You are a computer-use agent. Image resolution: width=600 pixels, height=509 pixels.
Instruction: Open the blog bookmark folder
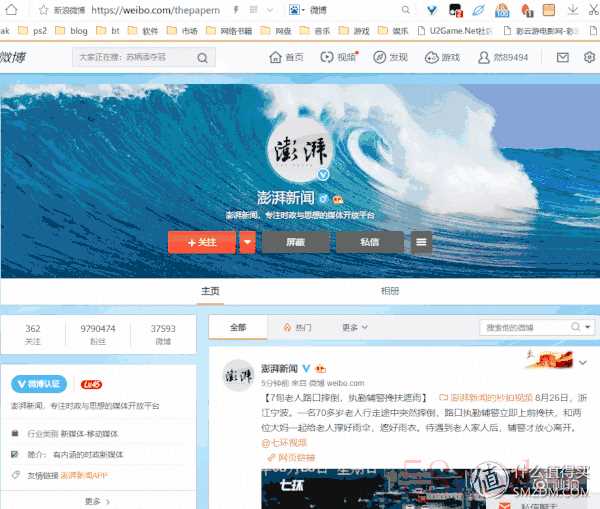point(72,30)
